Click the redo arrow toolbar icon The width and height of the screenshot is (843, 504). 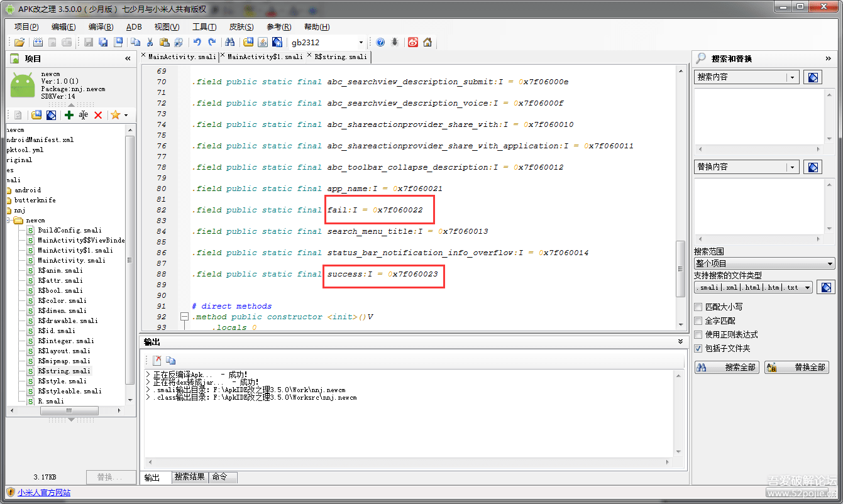(x=212, y=42)
